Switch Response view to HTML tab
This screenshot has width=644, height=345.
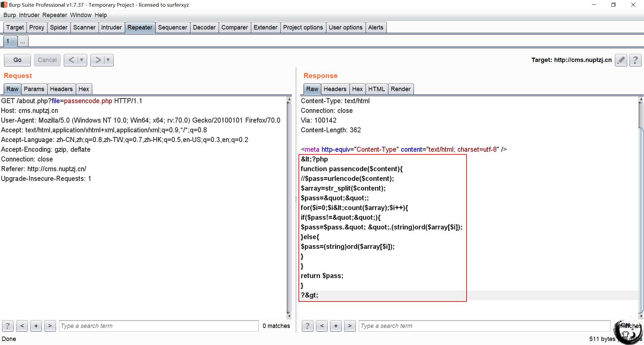point(377,89)
